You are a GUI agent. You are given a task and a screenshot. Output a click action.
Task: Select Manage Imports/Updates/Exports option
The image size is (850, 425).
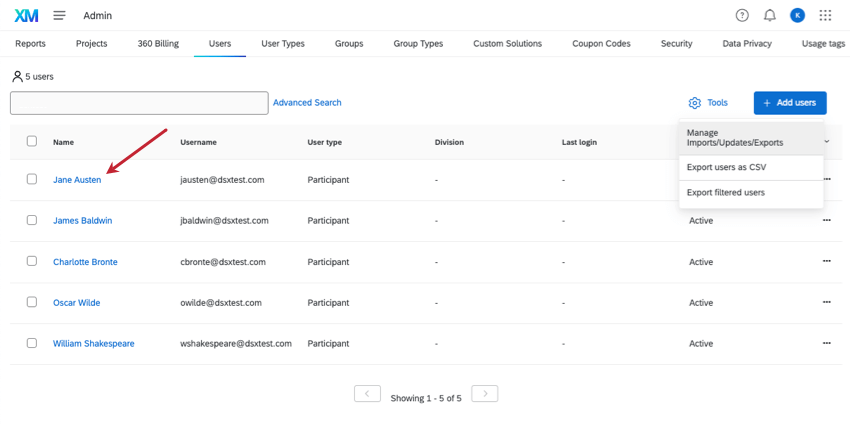[735, 137]
